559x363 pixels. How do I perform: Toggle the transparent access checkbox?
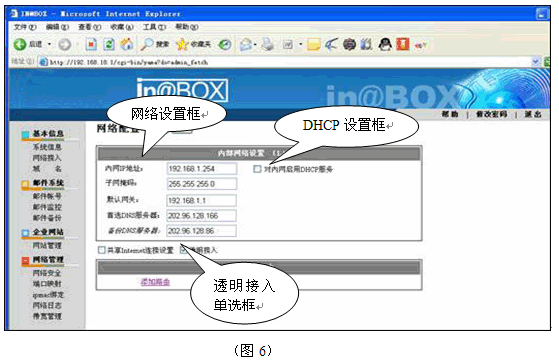click(x=183, y=250)
